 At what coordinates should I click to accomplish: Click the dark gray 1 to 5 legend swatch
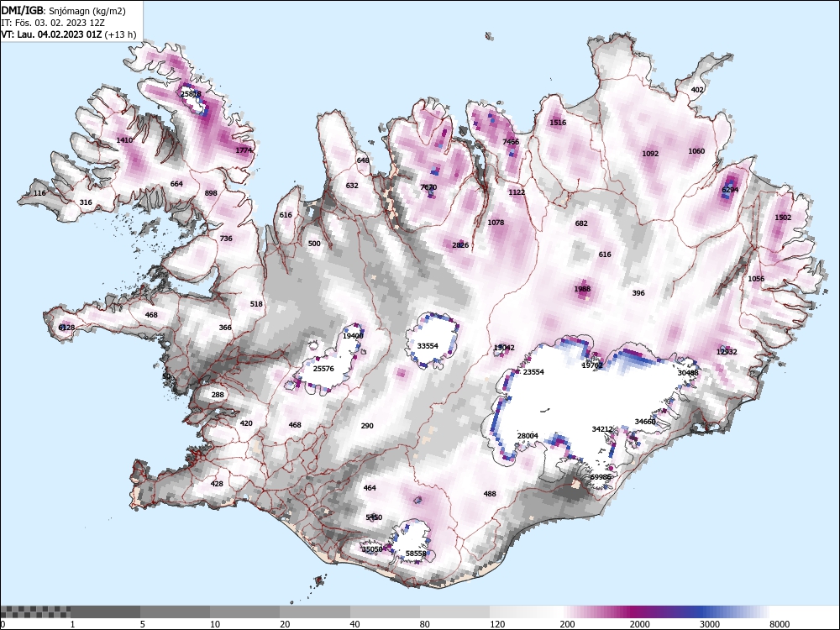[106, 612]
